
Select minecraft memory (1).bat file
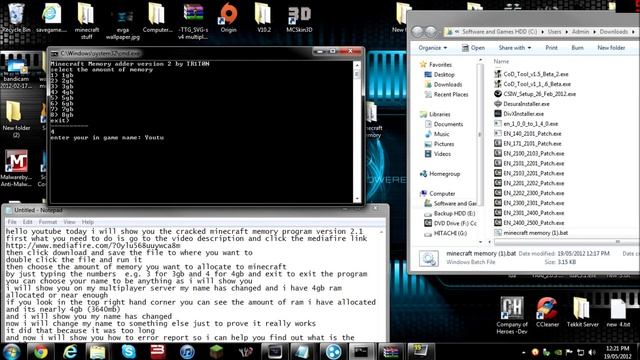pos(531,233)
